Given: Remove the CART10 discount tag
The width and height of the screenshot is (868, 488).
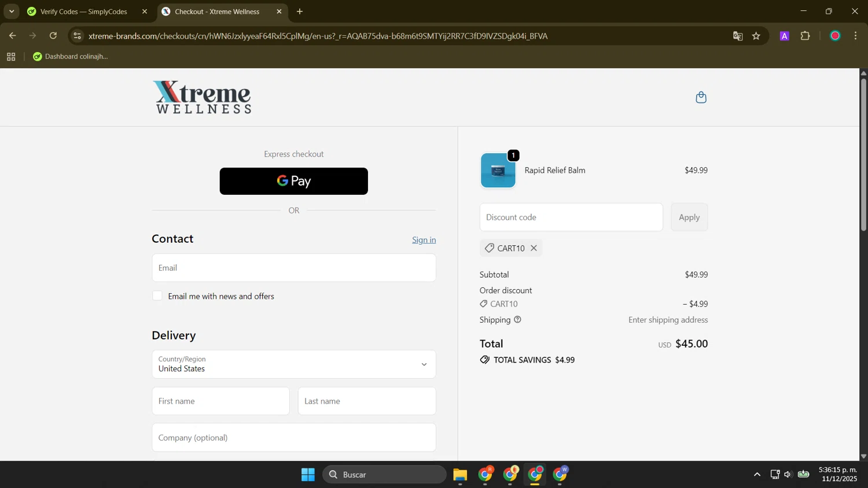Looking at the screenshot, I should coord(534,248).
